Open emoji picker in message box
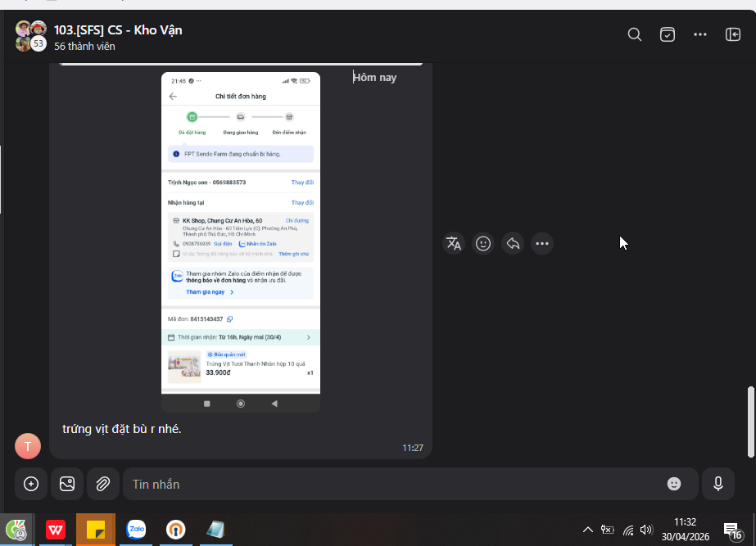This screenshot has width=756, height=546. pos(674,484)
